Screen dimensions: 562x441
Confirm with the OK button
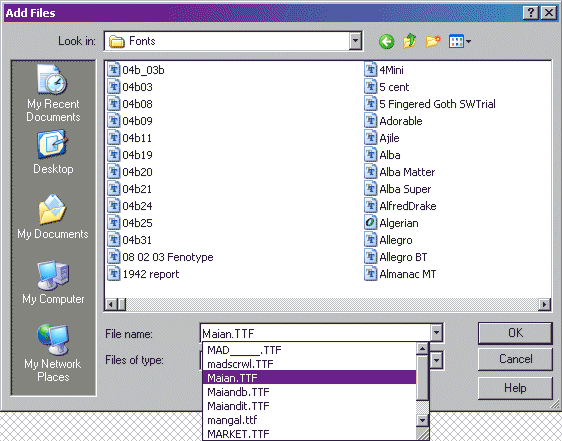tap(515, 333)
